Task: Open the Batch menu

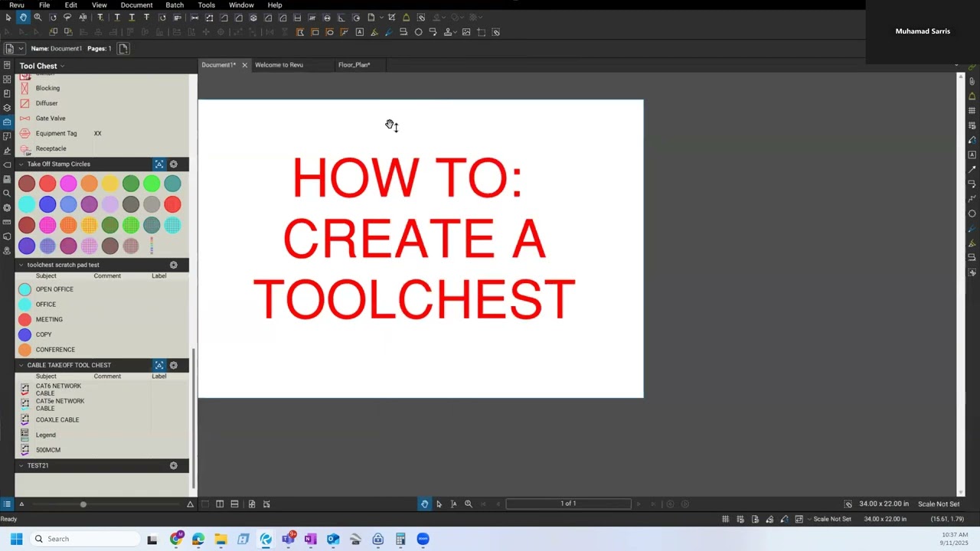Action: 175,5
